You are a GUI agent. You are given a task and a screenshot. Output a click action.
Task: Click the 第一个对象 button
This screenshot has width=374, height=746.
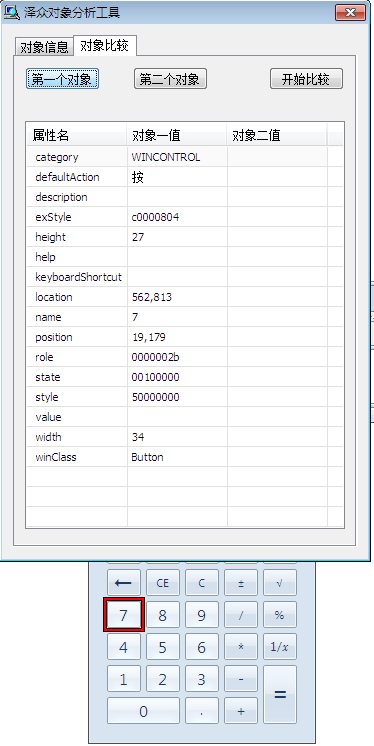click(62, 79)
